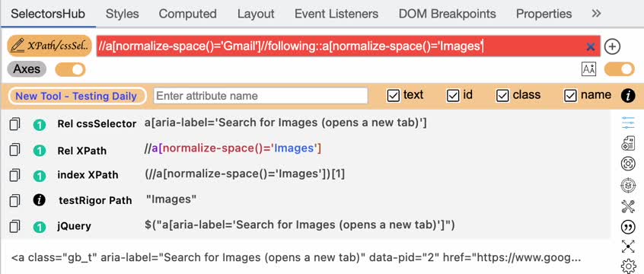Click the crossed tools icon in sidebar
This screenshot has height=274, width=644.
point(628,206)
